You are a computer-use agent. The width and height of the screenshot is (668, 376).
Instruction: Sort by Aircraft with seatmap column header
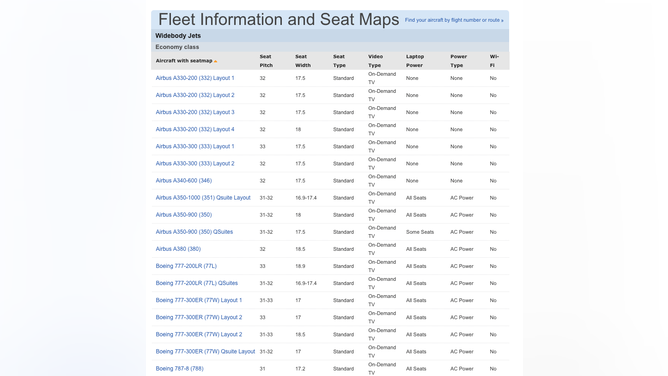184,61
